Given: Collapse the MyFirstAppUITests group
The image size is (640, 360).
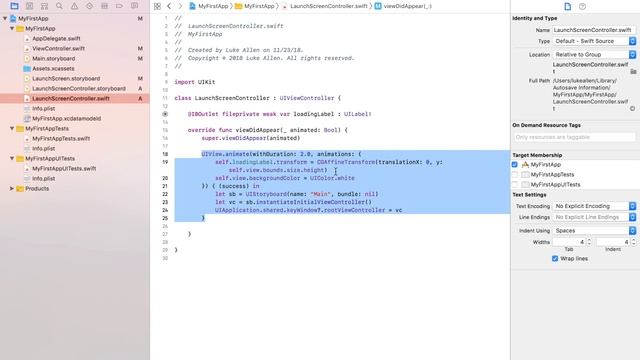Looking at the screenshot, I should [x=12, y=158].
